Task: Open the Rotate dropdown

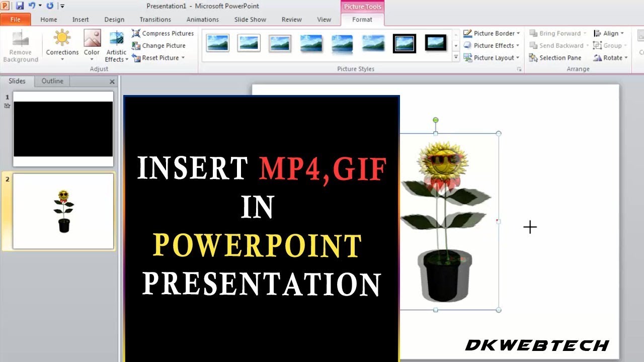Action: 610,58
